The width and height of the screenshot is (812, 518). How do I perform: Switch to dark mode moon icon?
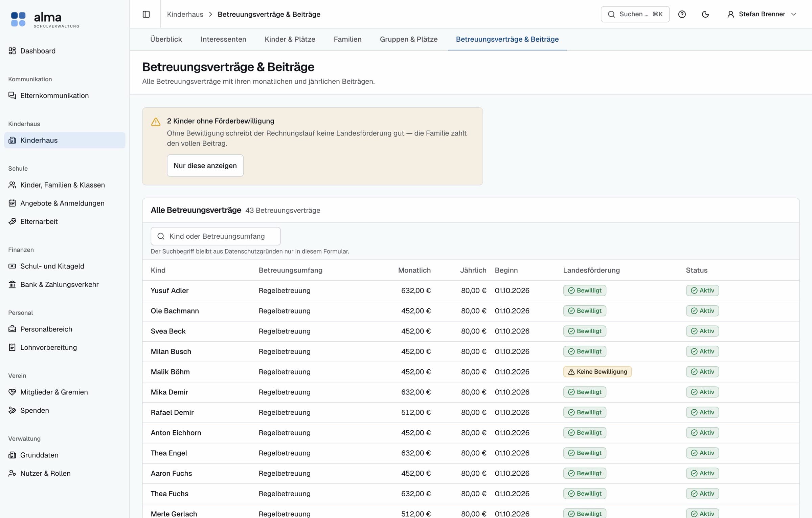705,14
